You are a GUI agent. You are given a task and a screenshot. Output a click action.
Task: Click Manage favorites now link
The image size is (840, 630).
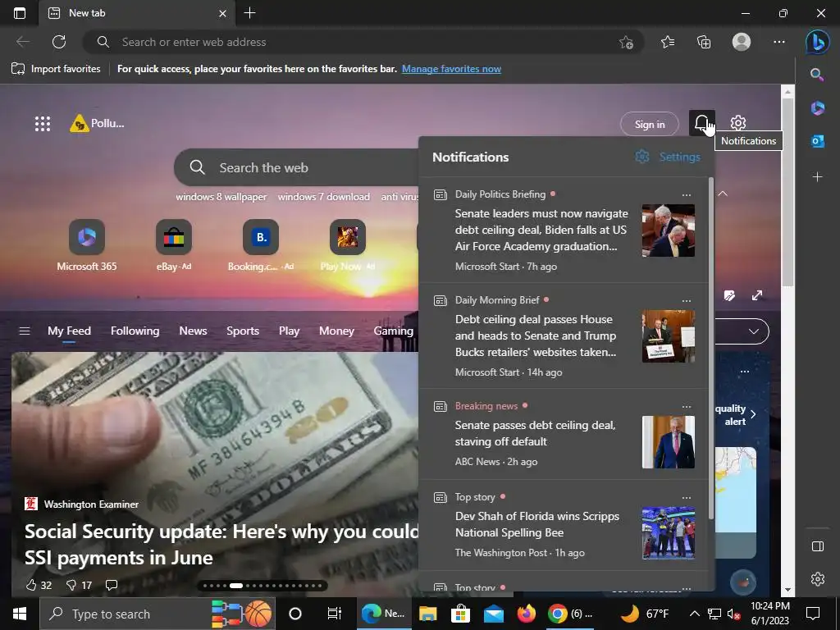pos(452,69)
